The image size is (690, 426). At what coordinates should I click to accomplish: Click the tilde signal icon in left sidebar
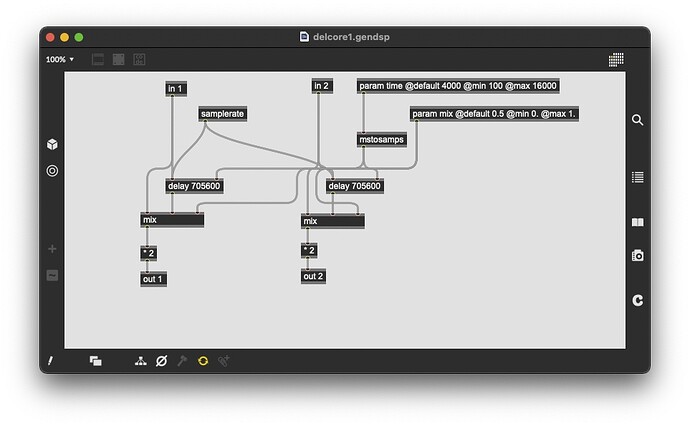[x=52, y=275]
